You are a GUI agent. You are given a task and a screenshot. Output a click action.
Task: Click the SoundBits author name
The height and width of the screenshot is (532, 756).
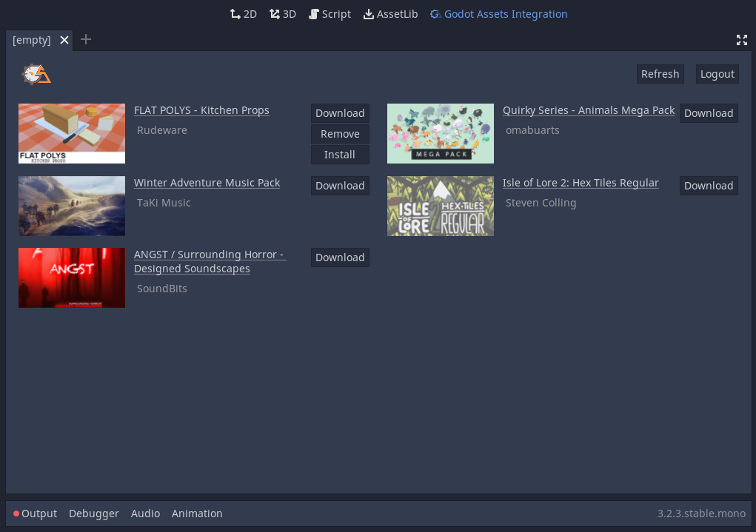click(x=162, y=289)
